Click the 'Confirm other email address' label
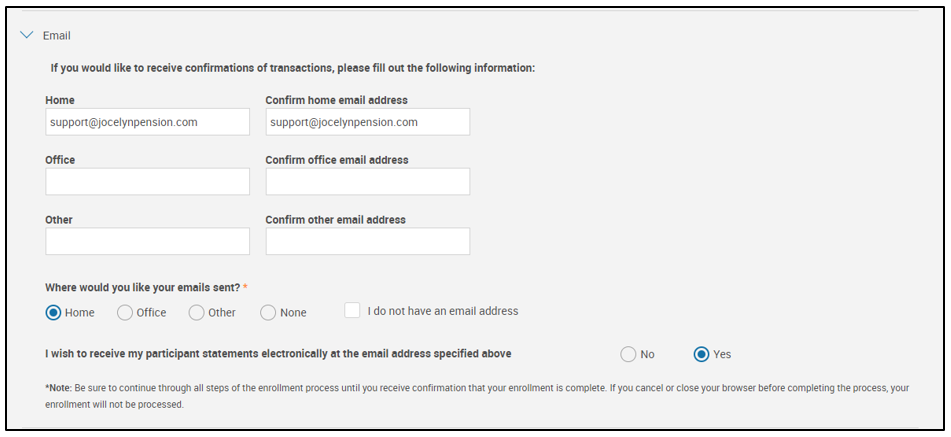Viewport: 951px width, 437px height. coord(335,220)
